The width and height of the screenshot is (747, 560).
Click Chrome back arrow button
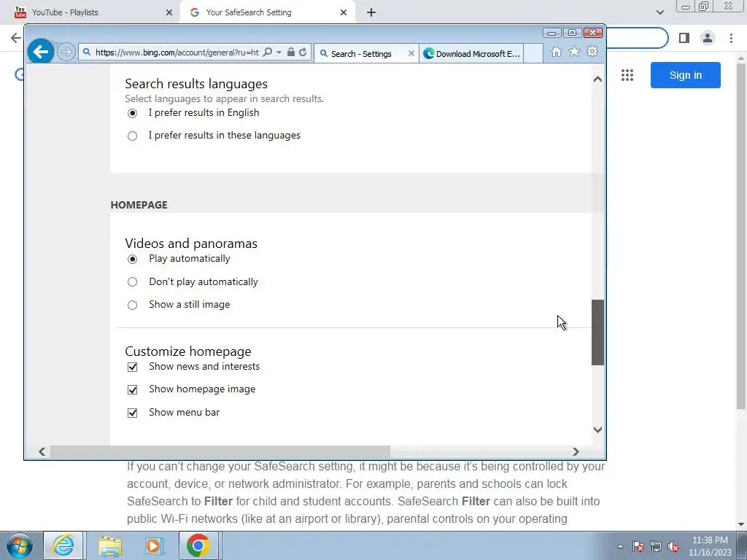coord(16,38)
